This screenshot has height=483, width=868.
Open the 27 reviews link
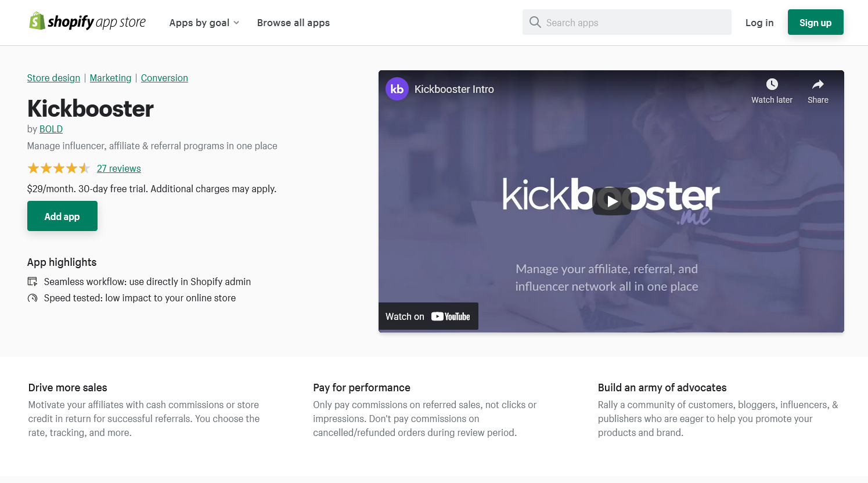click(118, 168)
